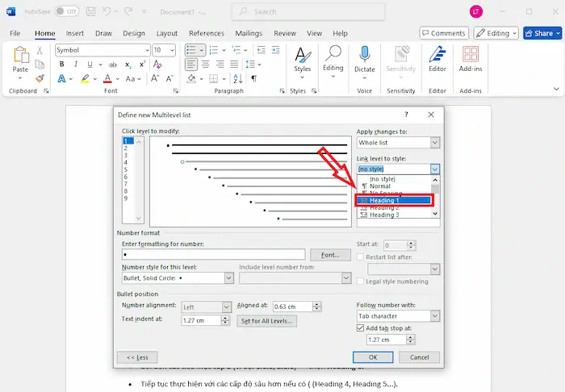Uncheck the Add tab stop at checkbox
Viewport: 565px width, 392px height.
click(361, 328)
